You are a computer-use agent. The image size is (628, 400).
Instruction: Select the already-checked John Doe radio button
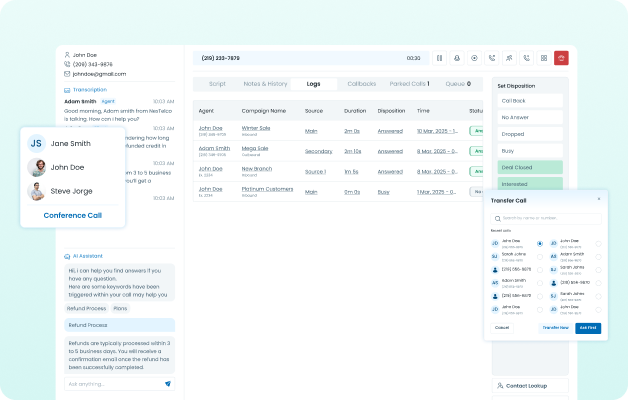[540, 243]
